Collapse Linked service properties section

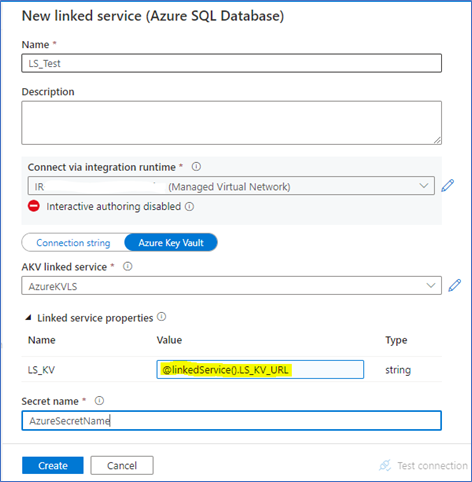tap(28, 318)
